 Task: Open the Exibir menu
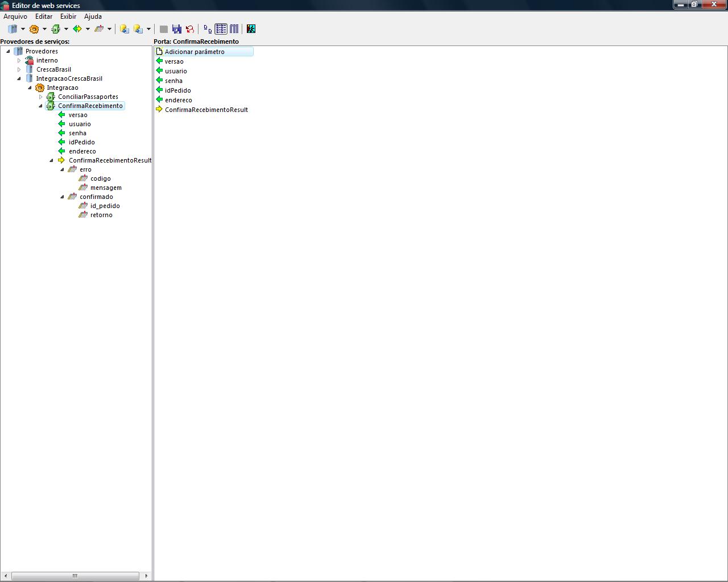(68, 16)
